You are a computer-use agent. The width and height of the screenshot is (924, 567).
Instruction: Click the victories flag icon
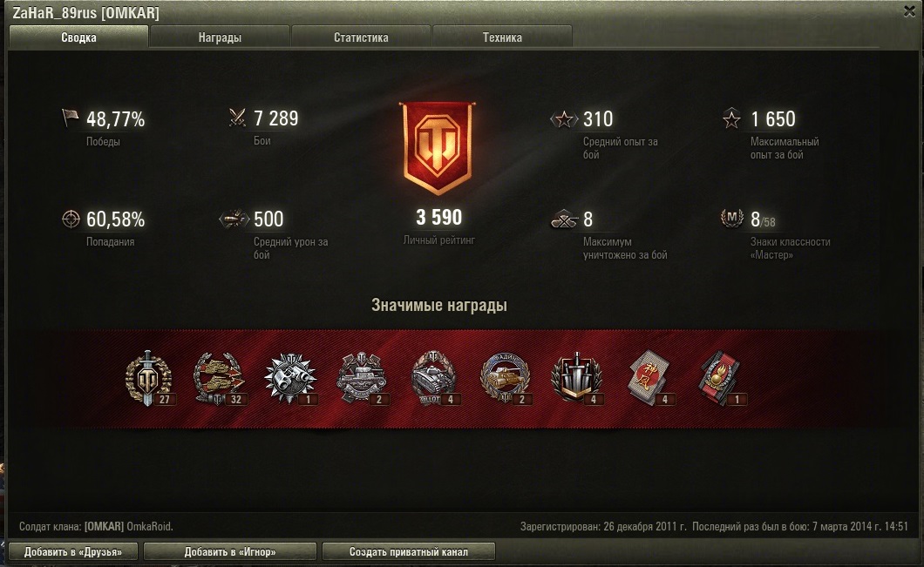(x=70, y=118)
